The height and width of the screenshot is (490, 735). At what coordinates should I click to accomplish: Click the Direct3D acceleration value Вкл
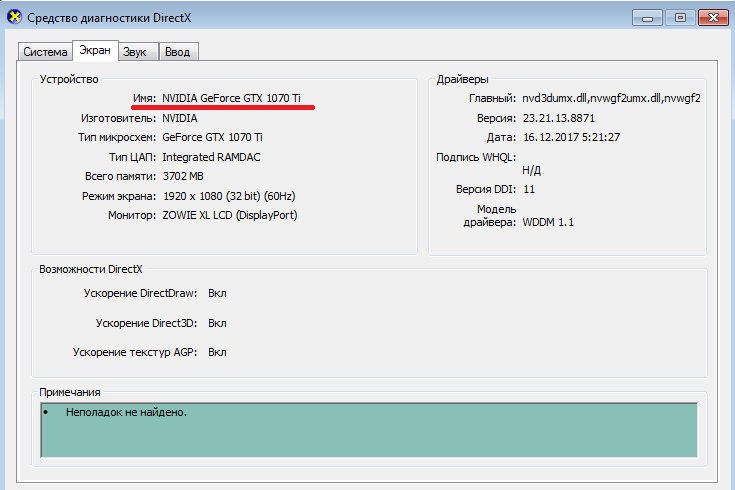[217, 323]
